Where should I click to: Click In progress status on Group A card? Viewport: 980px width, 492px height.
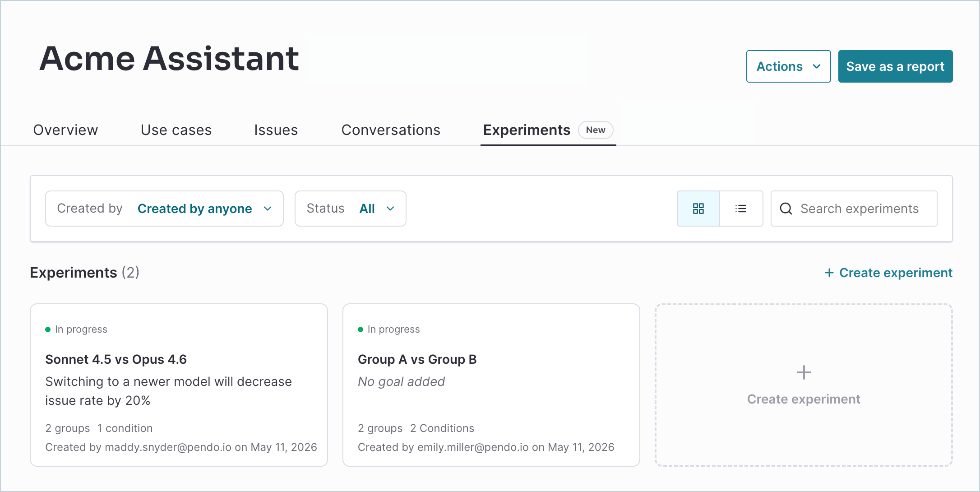click(389, 330)
